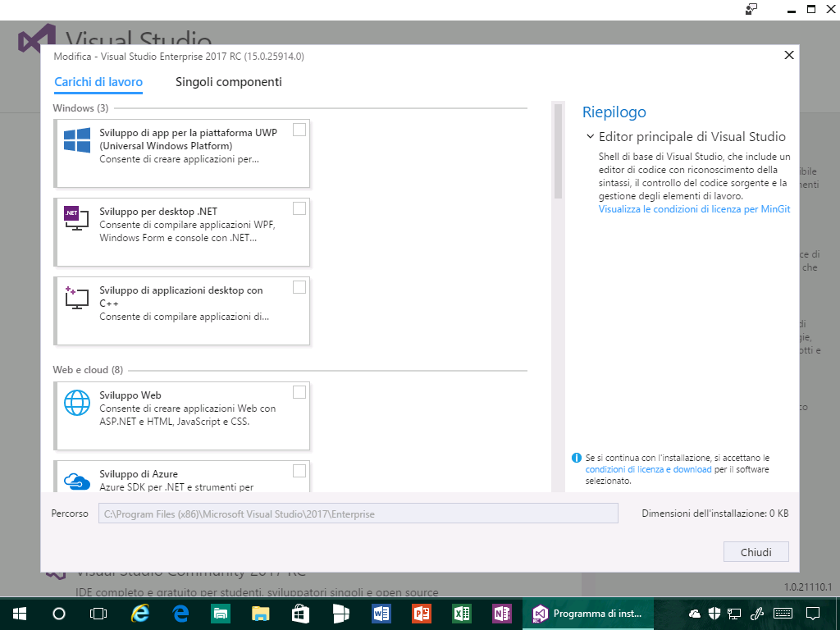Open Cortana search circle on taskbar

click(59, 614)
